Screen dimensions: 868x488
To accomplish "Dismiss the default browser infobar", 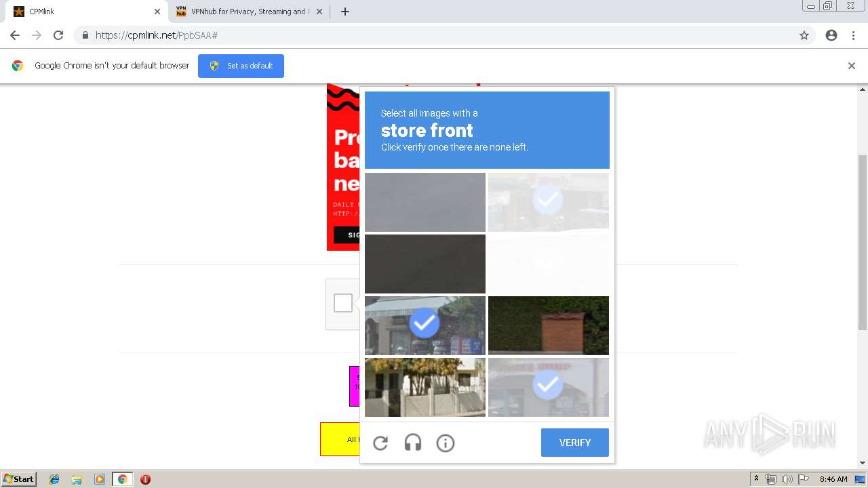I will click(x=852, y=66).
